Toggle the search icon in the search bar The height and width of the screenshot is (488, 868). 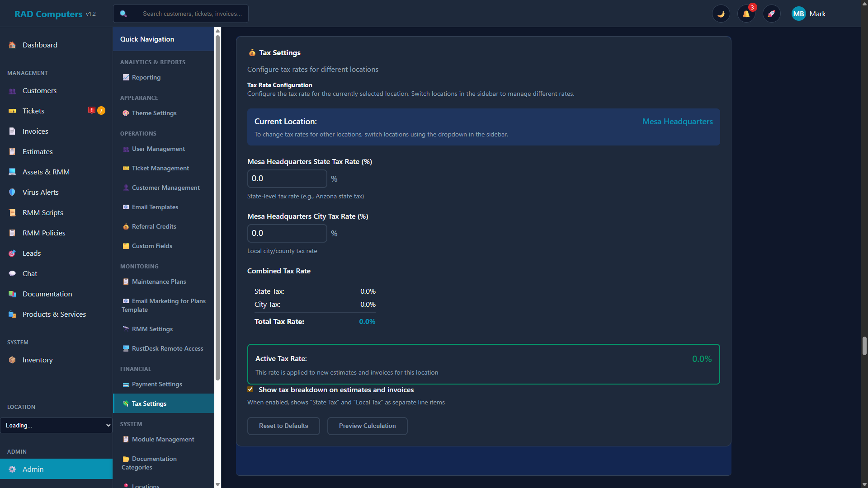tap(123, 14)
